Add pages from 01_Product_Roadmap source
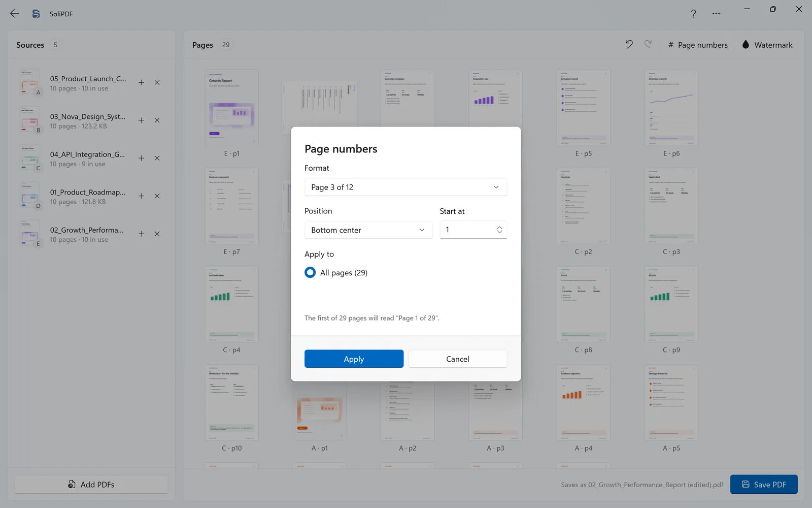812x508 pixels. (141, 196)
